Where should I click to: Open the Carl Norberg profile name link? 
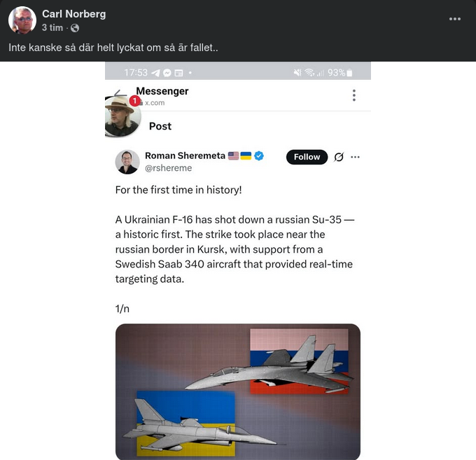[74, 14]
